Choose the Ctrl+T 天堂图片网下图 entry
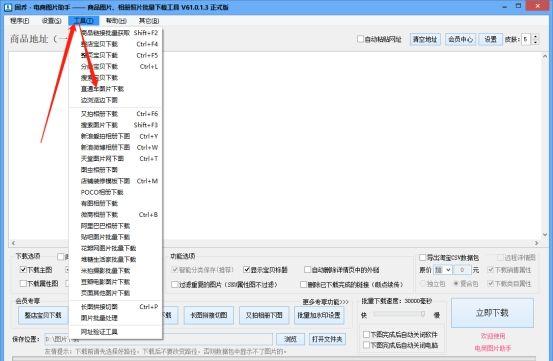The image size is (553, 361). click(116, 159)
